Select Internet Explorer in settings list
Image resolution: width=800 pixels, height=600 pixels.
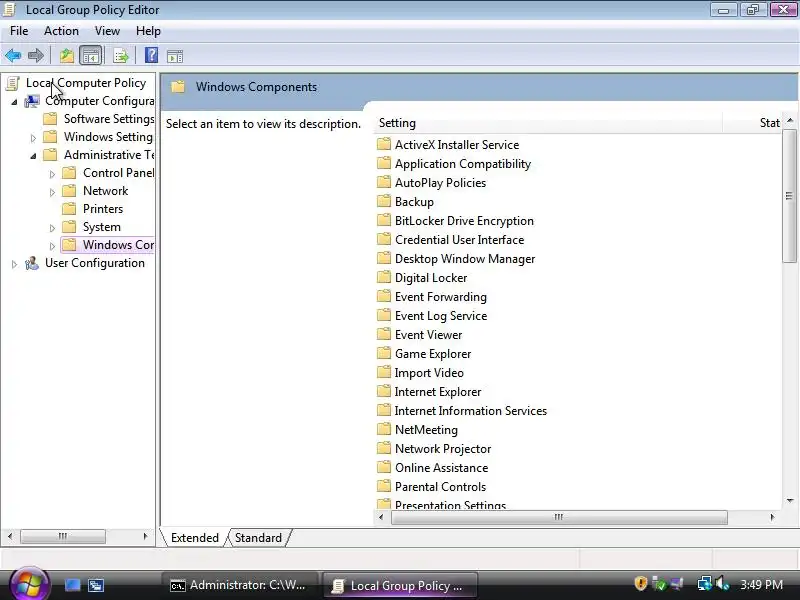(438, 392)
